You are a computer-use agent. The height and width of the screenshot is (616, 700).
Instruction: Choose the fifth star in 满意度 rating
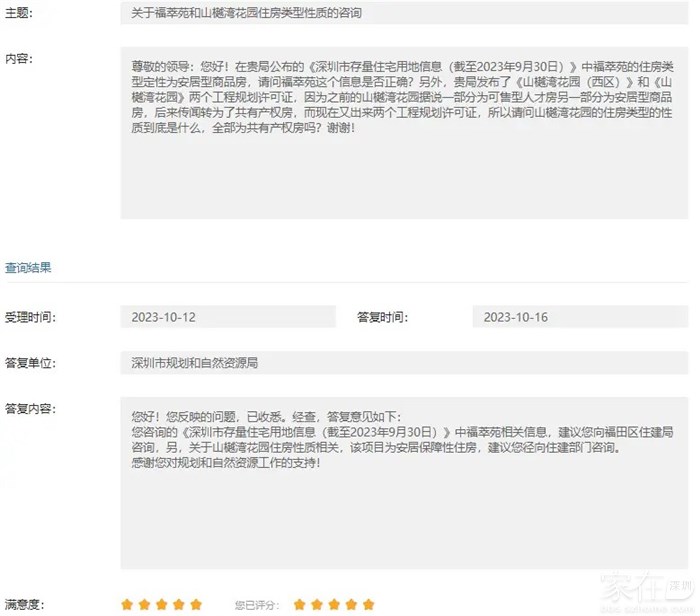tap(196, 604)
